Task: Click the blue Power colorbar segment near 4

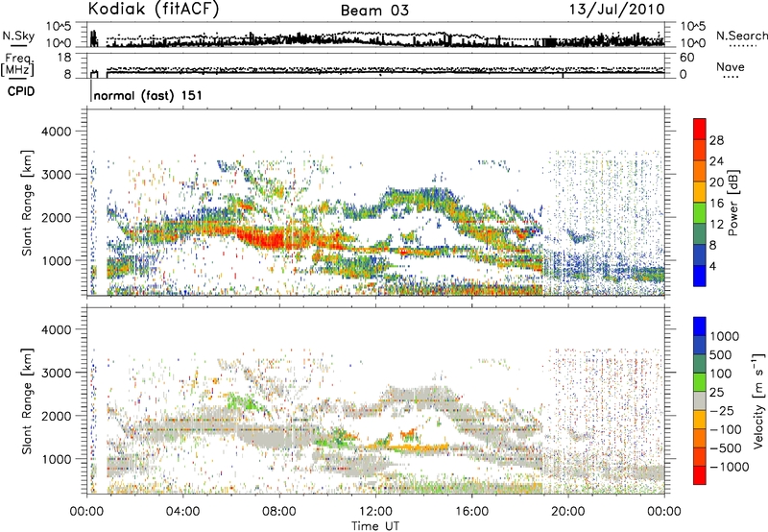Action: pos(700,276)
